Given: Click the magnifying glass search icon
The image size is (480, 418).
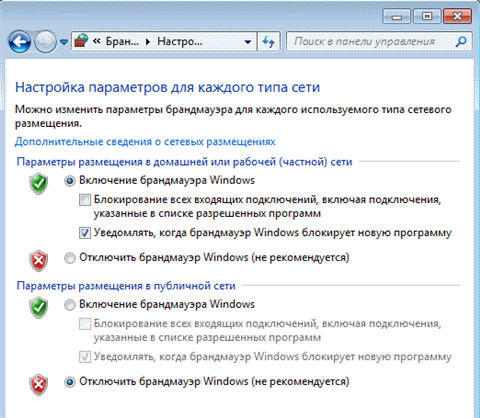Looking at the screenshot, I should click(461, 42).
